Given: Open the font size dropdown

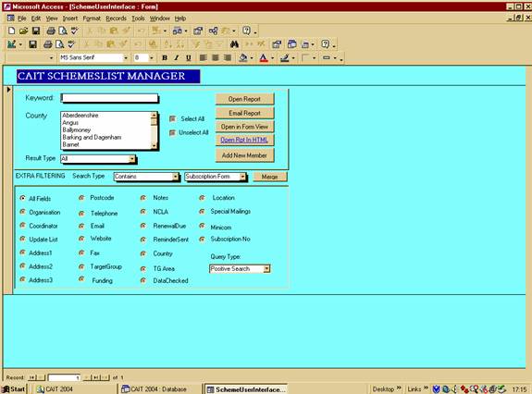Looking at the screenshot, I should tap(152, 58).
